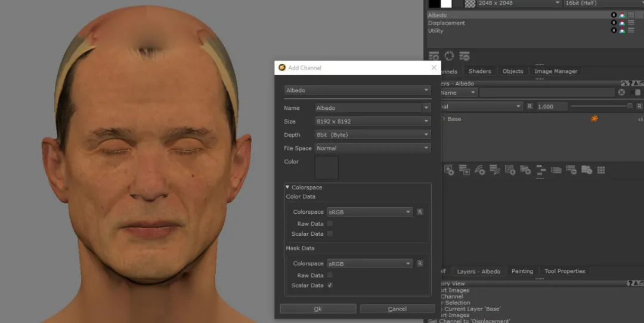
Task: Click the orange paint icon on Base layer
Action: click(594, 119)
